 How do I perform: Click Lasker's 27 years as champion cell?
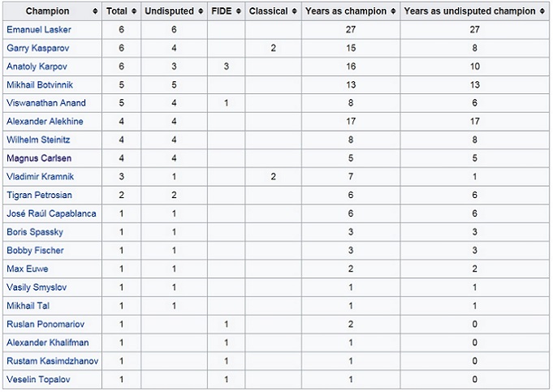coord(351,29)
